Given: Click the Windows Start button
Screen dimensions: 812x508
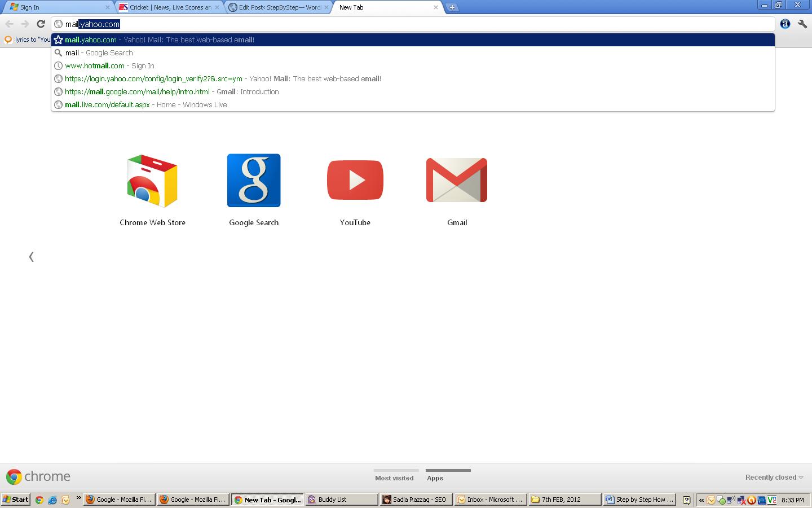Looking at the screenshot, I should [x=16, y=500].
